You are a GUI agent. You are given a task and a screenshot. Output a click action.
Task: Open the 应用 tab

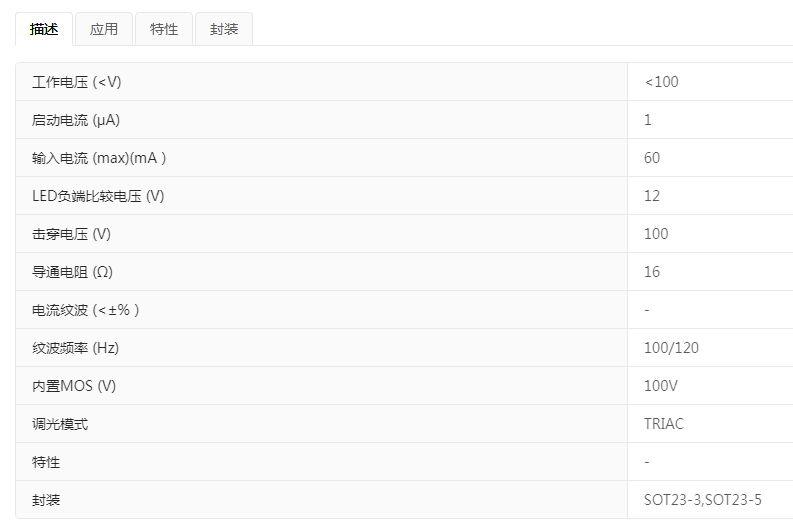[x=104, y=29]
